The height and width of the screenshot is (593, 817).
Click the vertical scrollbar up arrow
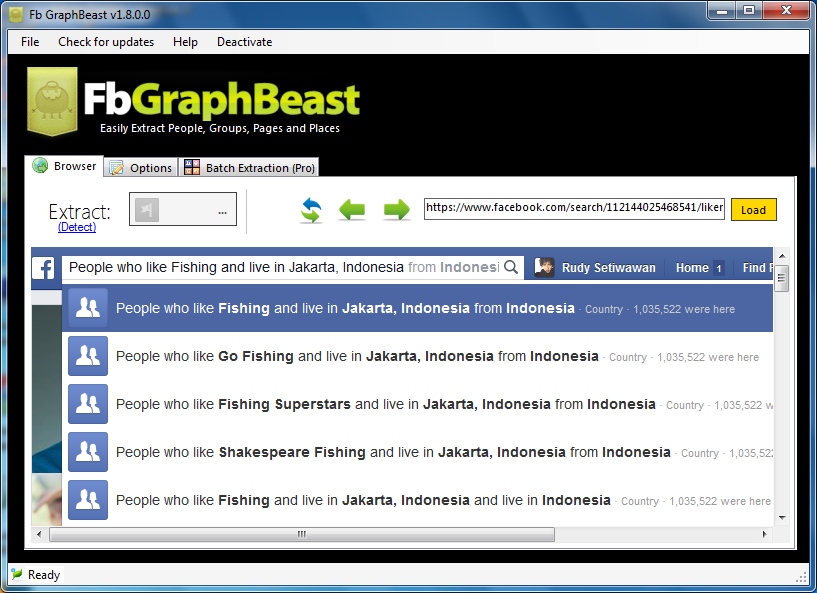(x=782, y=256)
